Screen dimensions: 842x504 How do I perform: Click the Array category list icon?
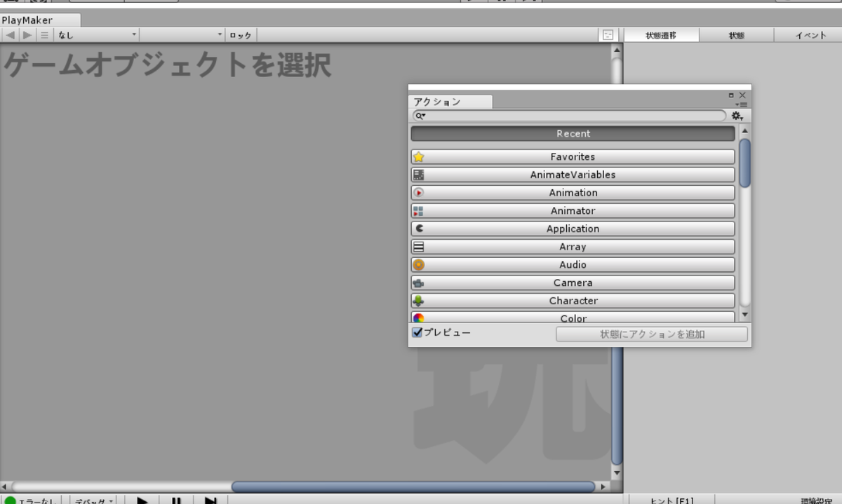[419, 247]
